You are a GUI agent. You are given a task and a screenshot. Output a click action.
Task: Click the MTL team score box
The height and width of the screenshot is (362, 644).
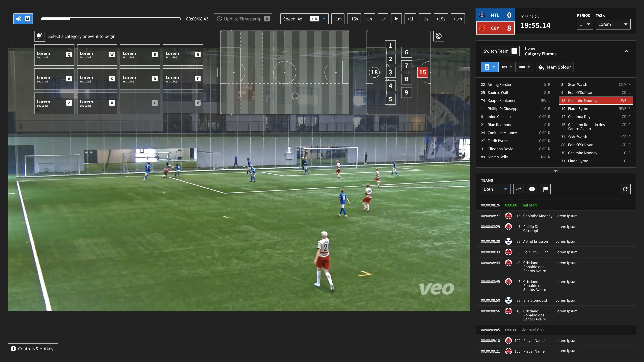tap(495, 15)
